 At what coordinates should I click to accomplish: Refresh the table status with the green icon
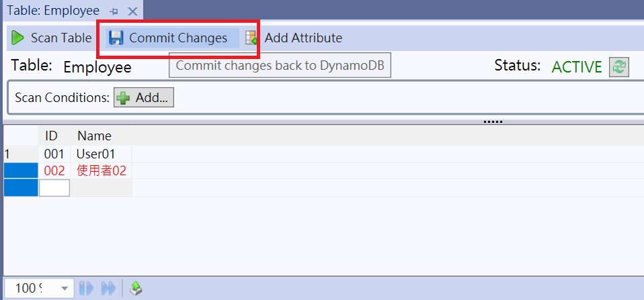[619, 67]
